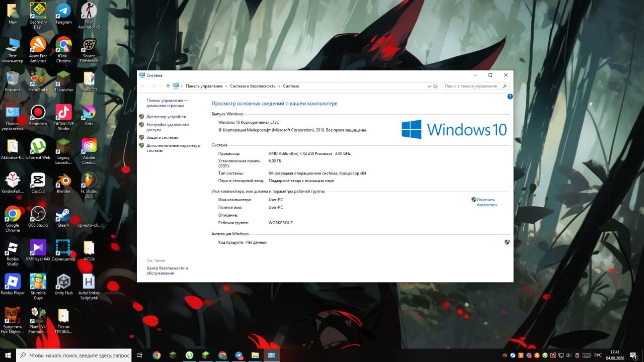Image resolution: width=644 pixels, height=362 pixels.
Task: Select Plants Vs. Zombies desktop icon
Action: tap(38, 320)
